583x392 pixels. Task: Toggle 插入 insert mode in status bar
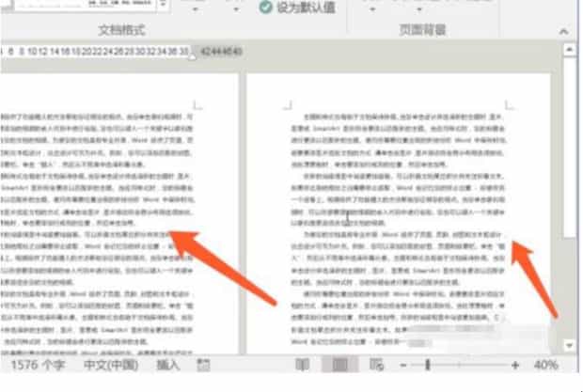coord(168,365)
